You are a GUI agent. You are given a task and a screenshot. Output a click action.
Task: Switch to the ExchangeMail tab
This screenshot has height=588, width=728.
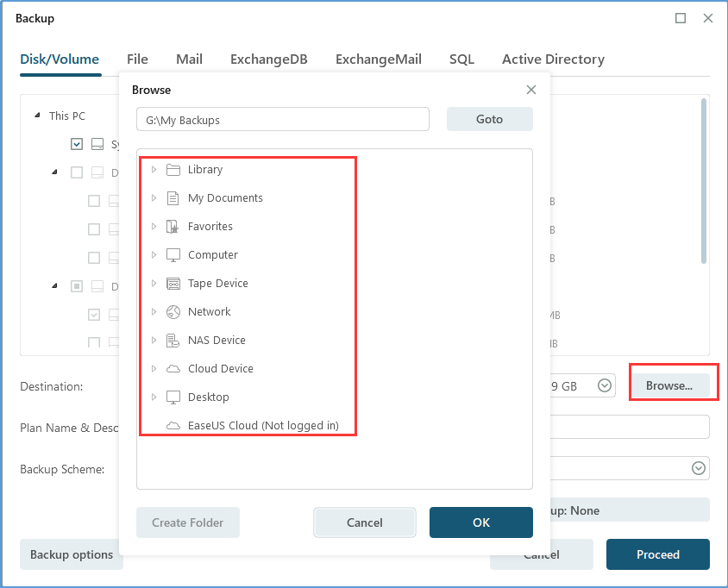coord(379,59)
